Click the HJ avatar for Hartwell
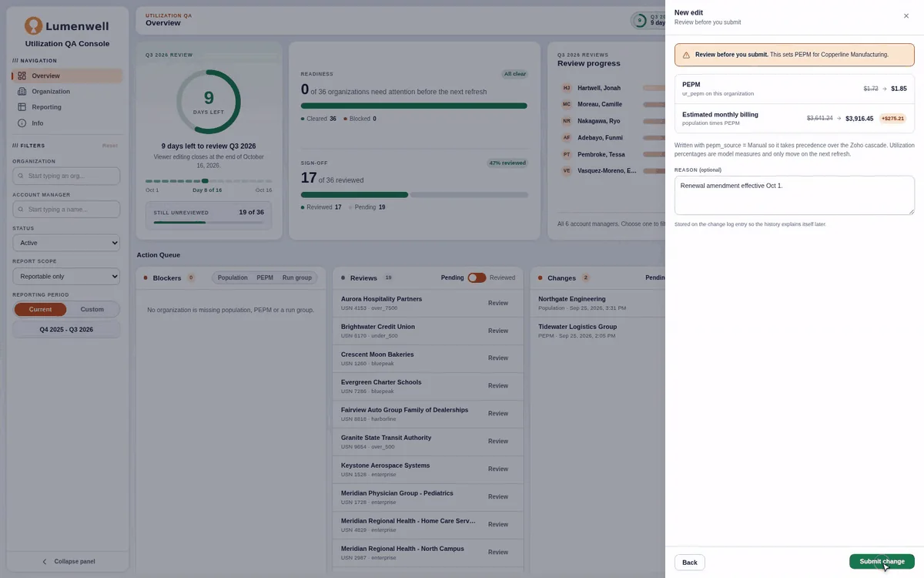The height and width of the screenshot is (578, 924). pyautogui.click(x=567, y=88)
